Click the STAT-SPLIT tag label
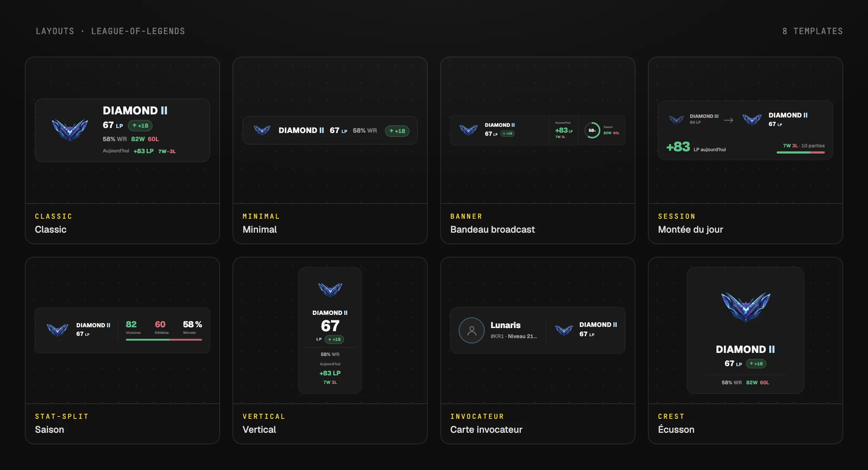Viewport: 868px width, 470px height. click(x=62, y=416)
